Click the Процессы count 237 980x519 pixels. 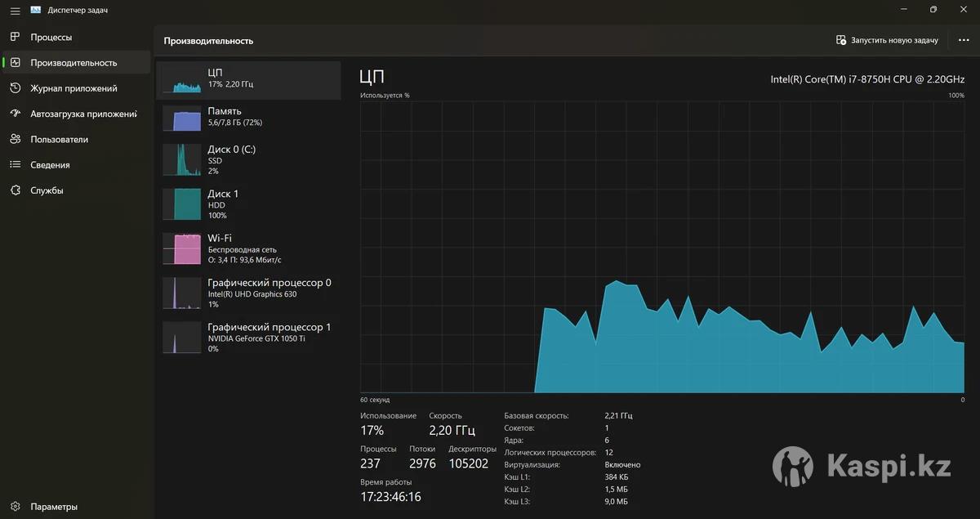pyautogui.click(x=371, y=463)
